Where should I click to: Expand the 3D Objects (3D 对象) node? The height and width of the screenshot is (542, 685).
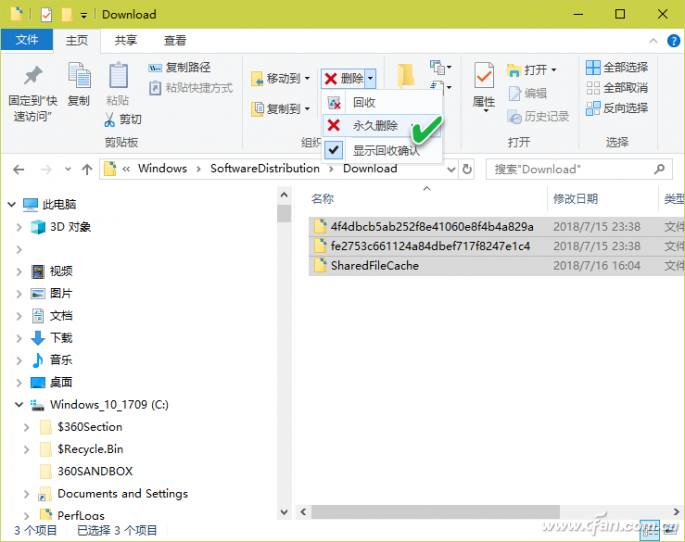[19, 227]
